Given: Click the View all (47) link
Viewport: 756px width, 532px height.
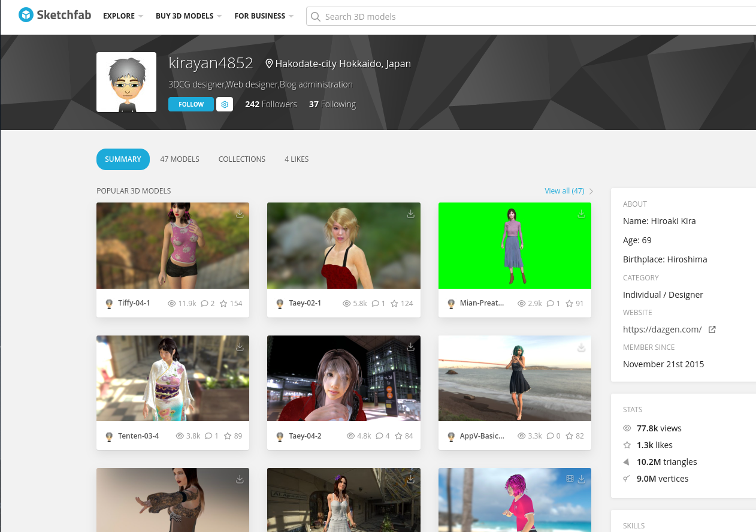Looking at the screenshot, I should [x=564, y=191].
